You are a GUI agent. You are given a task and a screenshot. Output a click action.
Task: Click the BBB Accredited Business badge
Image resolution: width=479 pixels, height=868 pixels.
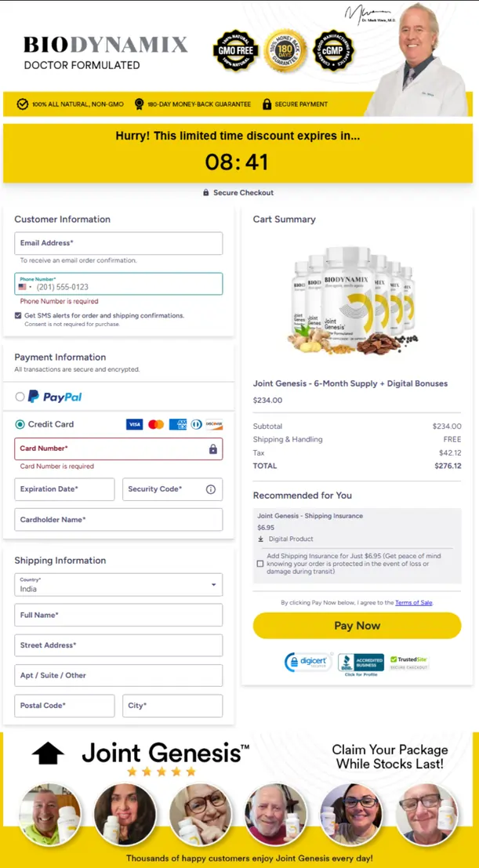click(361, 663)
